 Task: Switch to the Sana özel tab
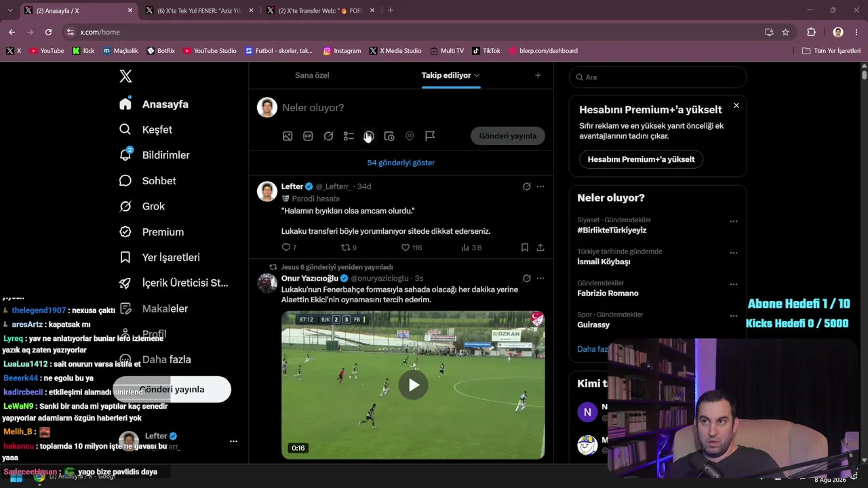pyautogui.click(x=312, y=75)
